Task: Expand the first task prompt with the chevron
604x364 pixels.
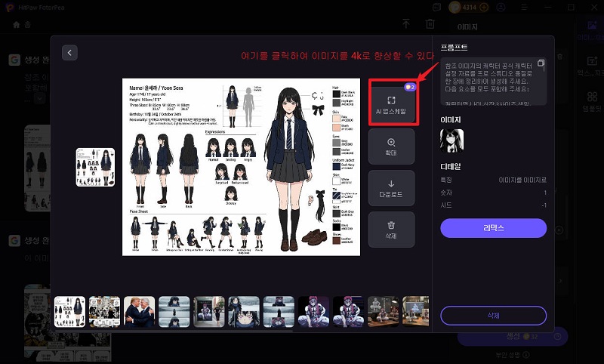Action: 40,99
